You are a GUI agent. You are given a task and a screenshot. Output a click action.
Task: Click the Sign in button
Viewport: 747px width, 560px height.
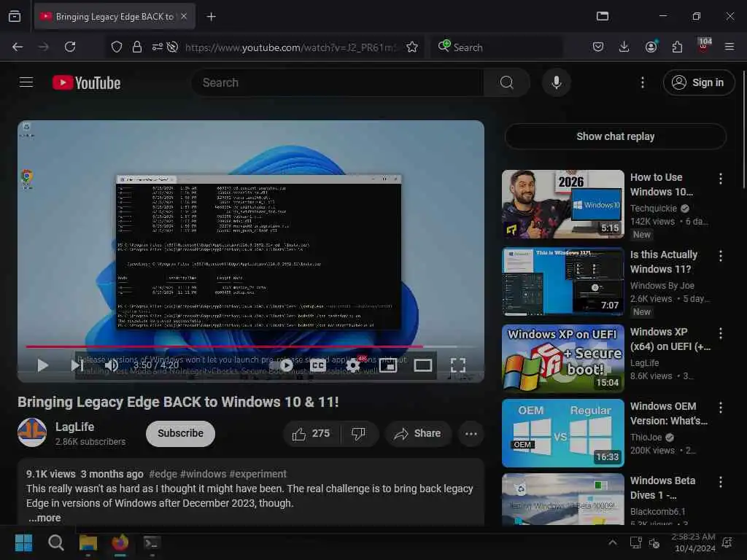(698, 82)
